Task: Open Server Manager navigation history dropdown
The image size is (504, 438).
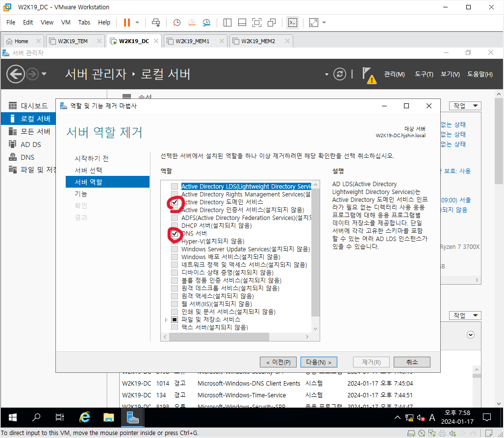Action: (x=44, y=74)
